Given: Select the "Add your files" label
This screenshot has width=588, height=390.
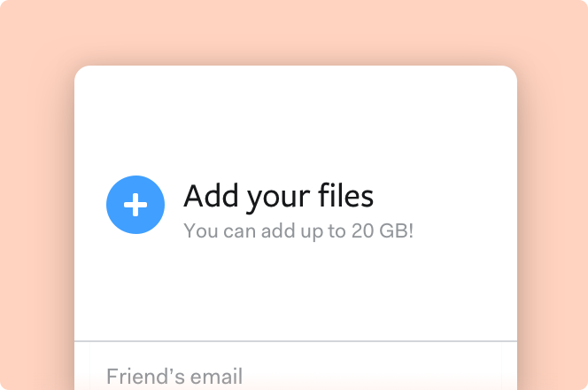Looking at the screenshot, I should (278, 195).
